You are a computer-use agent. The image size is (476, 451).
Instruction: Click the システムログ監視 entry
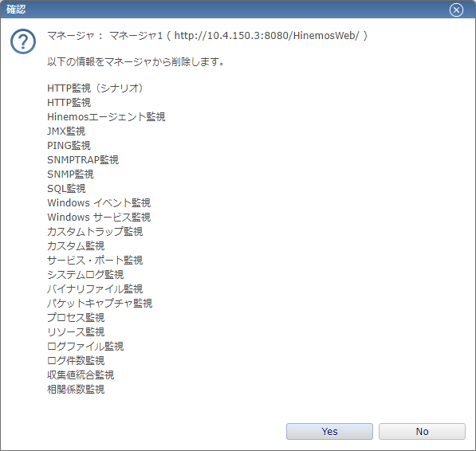pos(85,275)
